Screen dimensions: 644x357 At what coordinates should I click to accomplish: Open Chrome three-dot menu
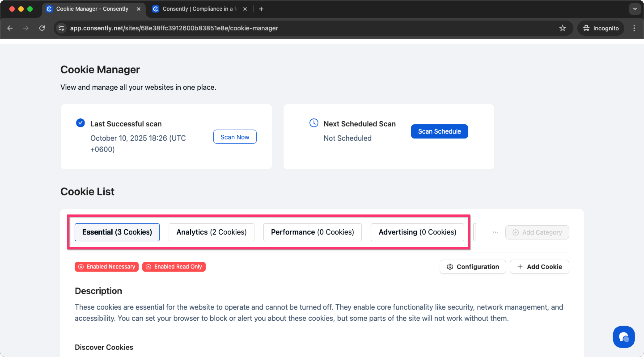[x=634, y=28]
